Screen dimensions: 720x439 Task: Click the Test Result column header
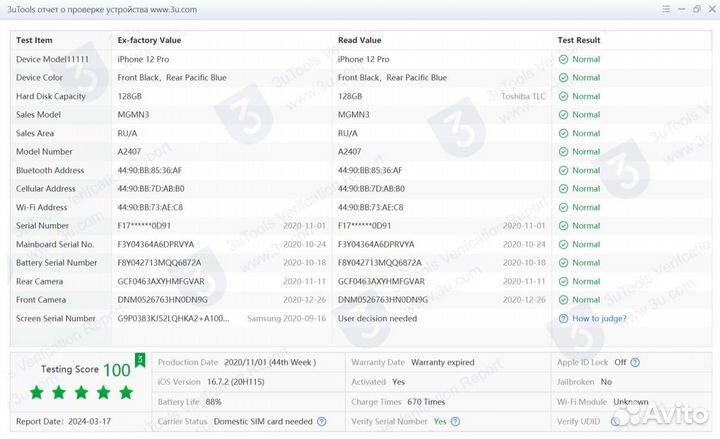579,40
